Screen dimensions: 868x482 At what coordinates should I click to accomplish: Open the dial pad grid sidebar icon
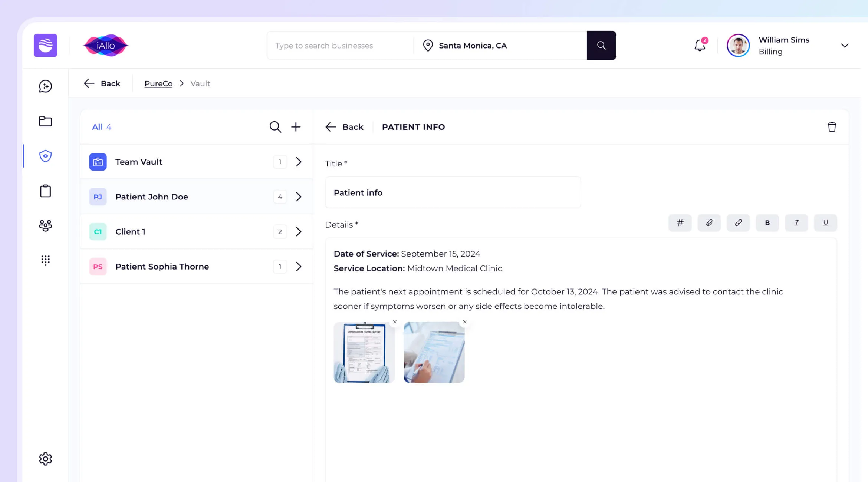[x=45, y=260]
